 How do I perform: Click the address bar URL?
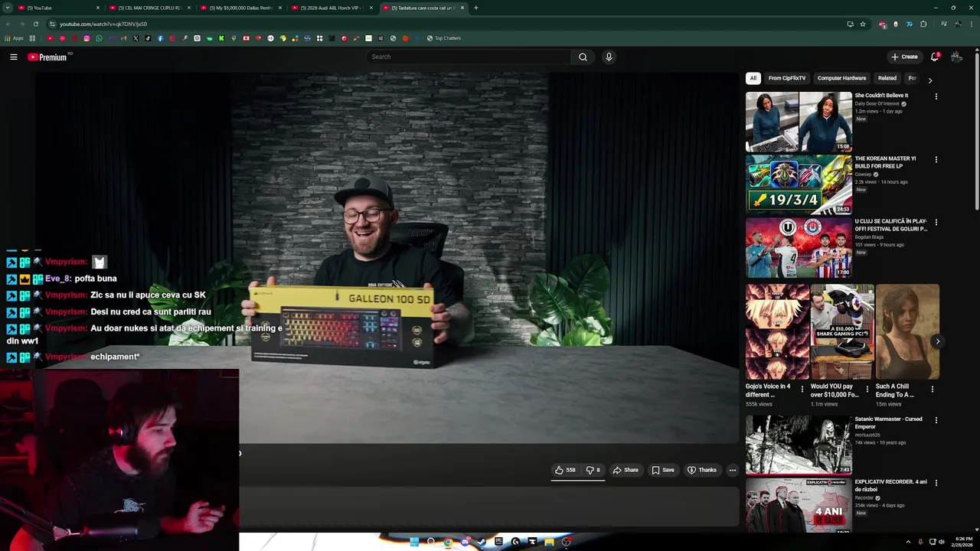pyautogui.click(x=103, y=24)
